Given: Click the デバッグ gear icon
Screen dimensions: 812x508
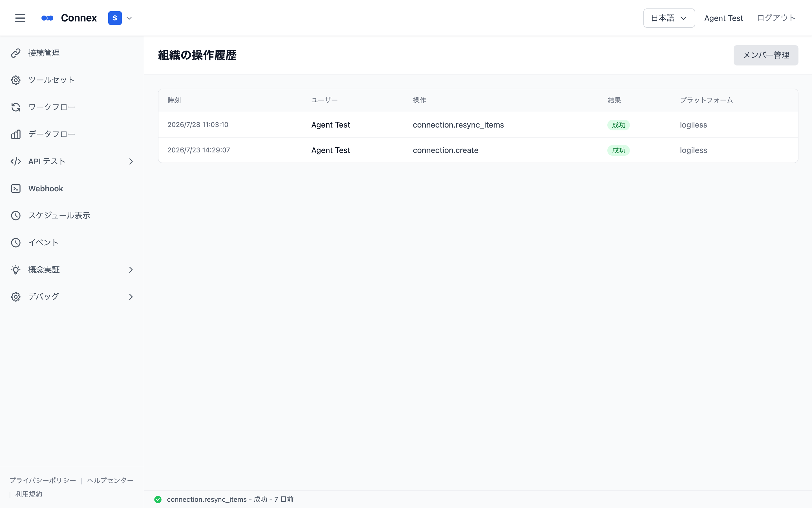Looking at the screenshot, I should coord(16,297).
